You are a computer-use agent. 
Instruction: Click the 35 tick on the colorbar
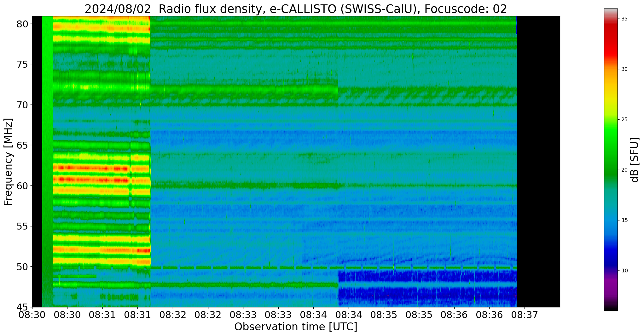(624, 19)
